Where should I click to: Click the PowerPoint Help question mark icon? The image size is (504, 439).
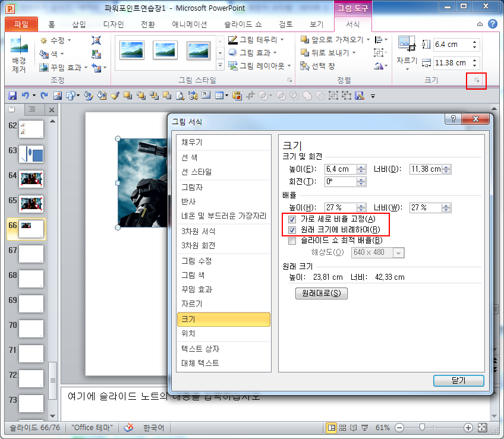(x=492, y=24)
